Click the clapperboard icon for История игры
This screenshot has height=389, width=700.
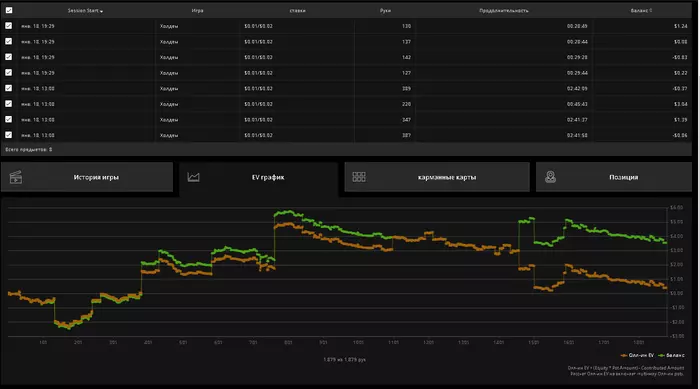point(16,177)
